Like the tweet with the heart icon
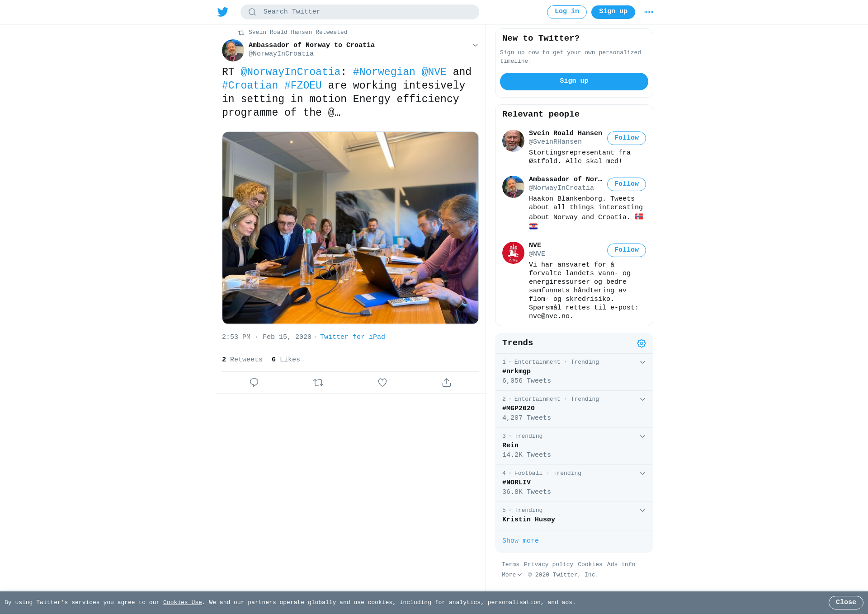This screenshot has height=614, width=868. point(382,383)
